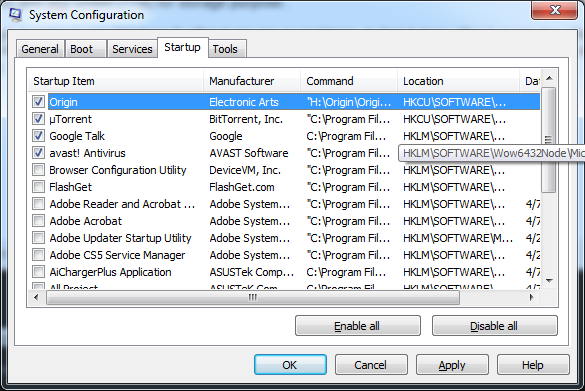Select the Adobe Acrobat row name
This screenshot has width=585, height=391.
coord(85,221)
